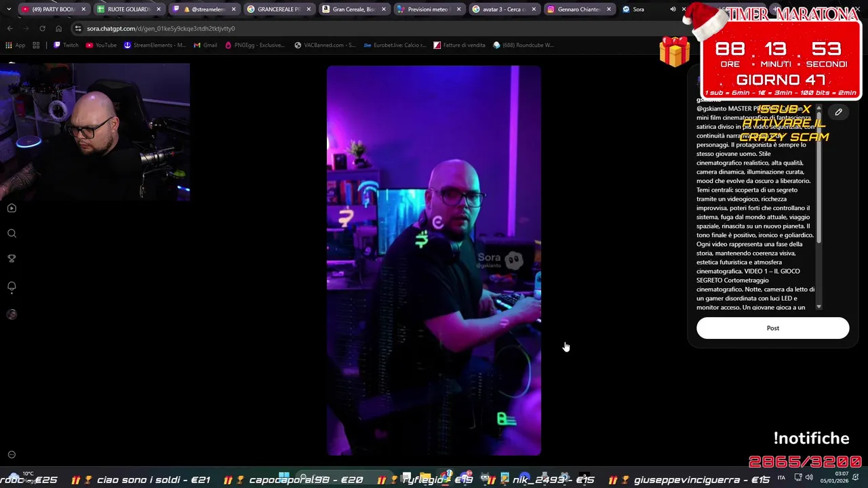Close the Previsioni meteo tab
This screenshot has width=868, height=488.
coord(458,9)
